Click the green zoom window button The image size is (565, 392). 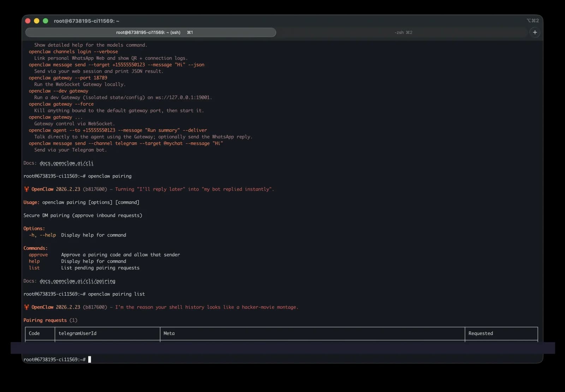pos(45,21)
